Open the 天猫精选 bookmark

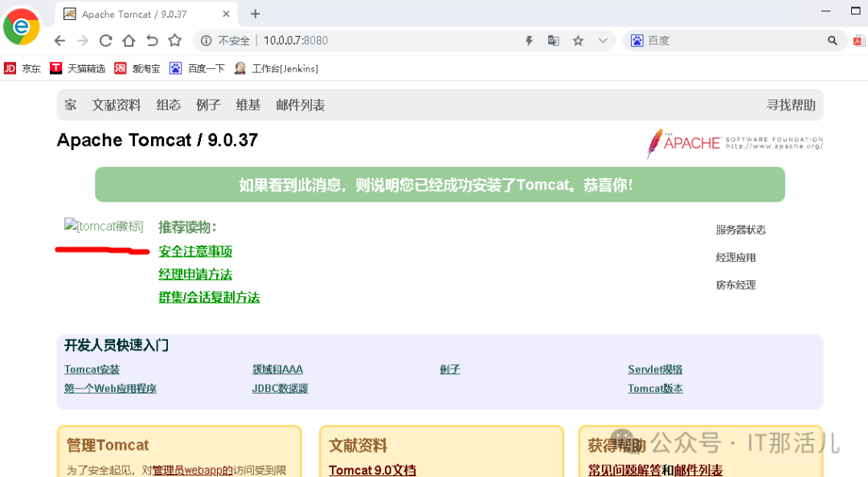point(77,68)
